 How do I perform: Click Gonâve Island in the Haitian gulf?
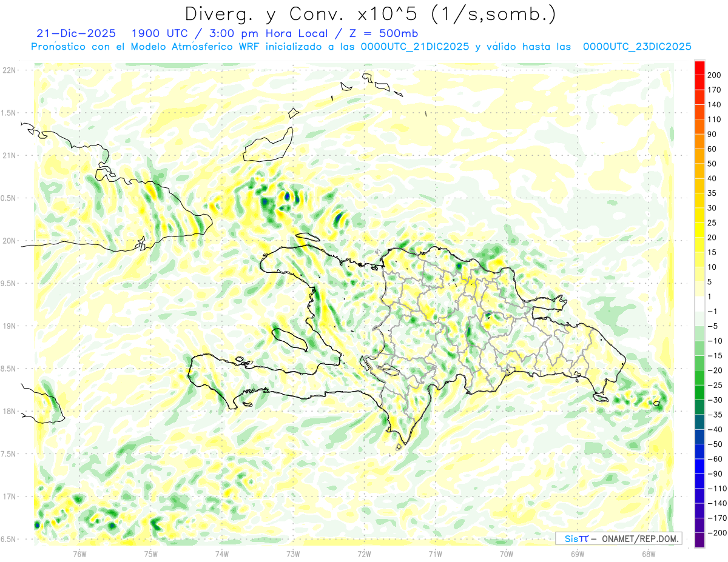[289, 339]
